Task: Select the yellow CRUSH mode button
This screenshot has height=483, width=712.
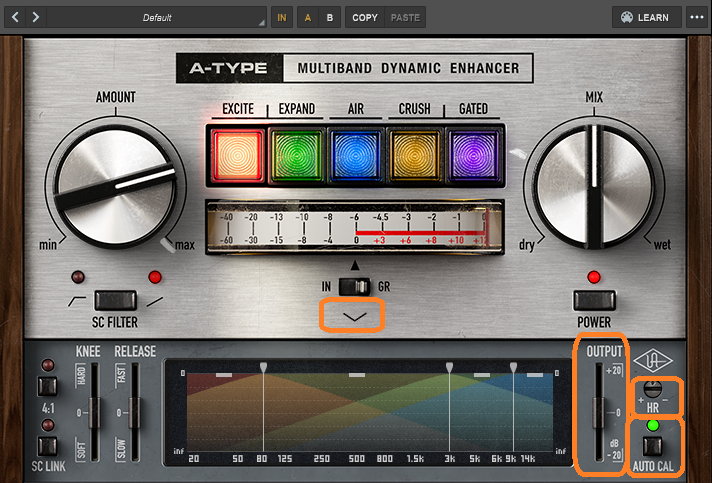Action: (416, 156)
